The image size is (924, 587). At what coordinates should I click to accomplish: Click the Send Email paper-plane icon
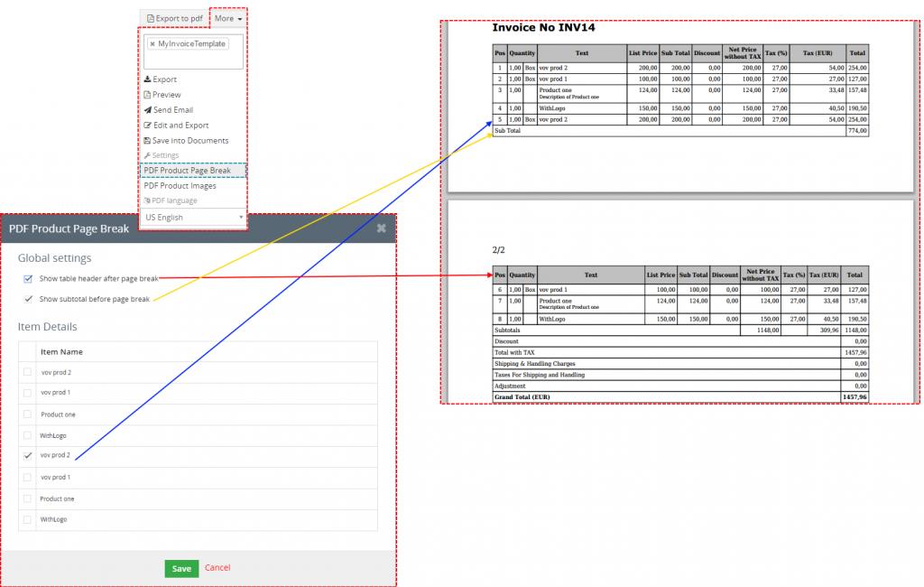[147, 110]
